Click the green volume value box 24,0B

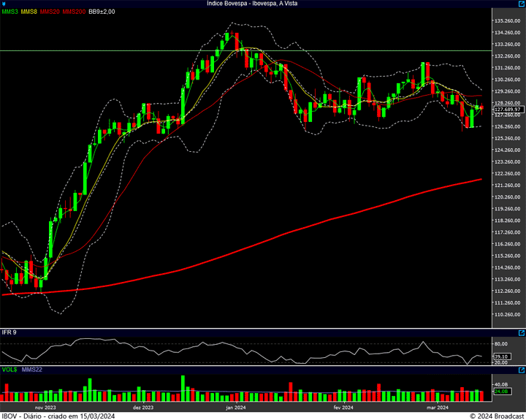click(x=501, y=392)
